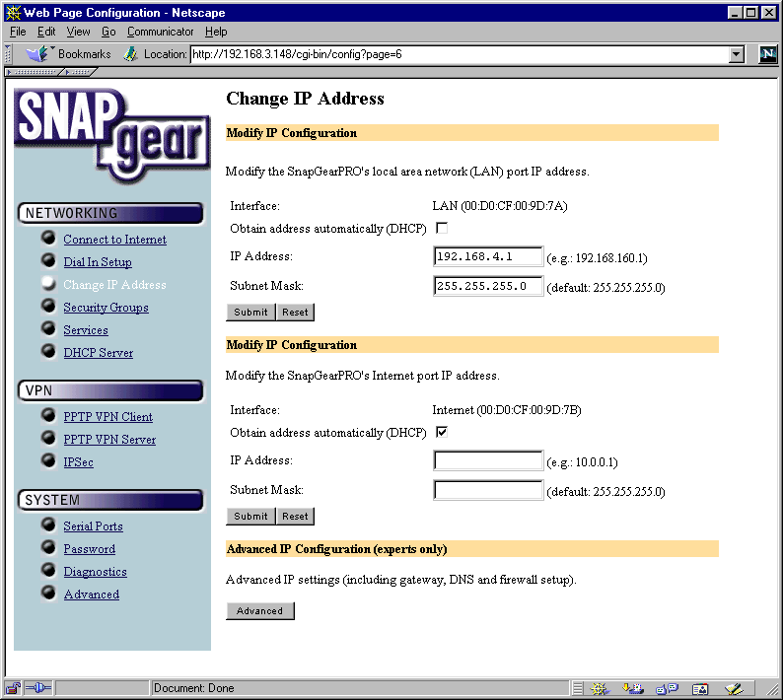This screenshot has height=700, width=783.
Task: Open the Mailbox inbox icon in status bar
Action: (x=633, y=689)
